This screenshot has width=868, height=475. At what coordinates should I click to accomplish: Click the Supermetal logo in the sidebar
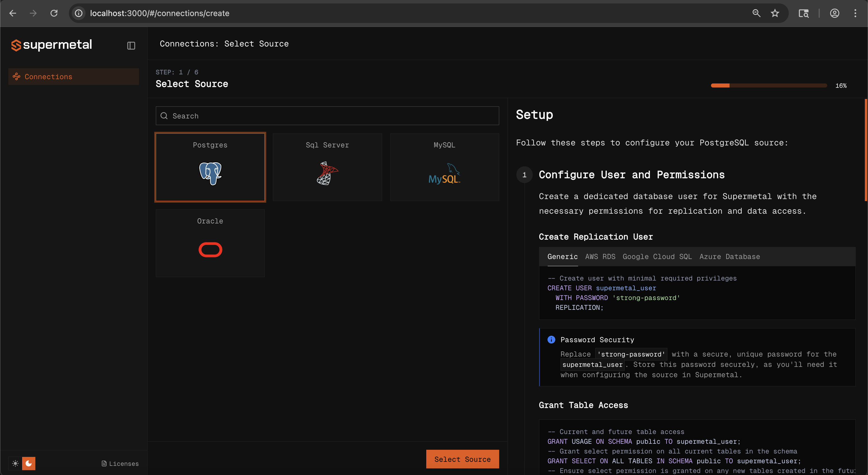51,45
